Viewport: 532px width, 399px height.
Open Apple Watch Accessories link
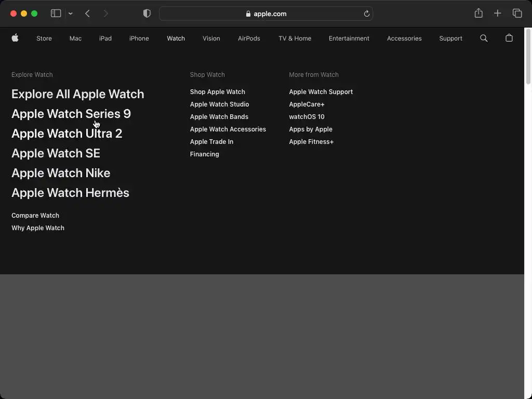(228, 129)
